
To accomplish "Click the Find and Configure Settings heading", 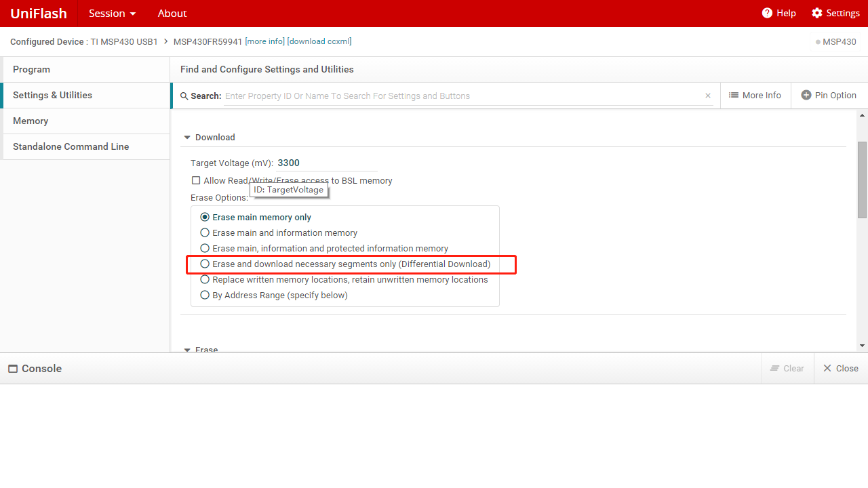I will [267, 69].
